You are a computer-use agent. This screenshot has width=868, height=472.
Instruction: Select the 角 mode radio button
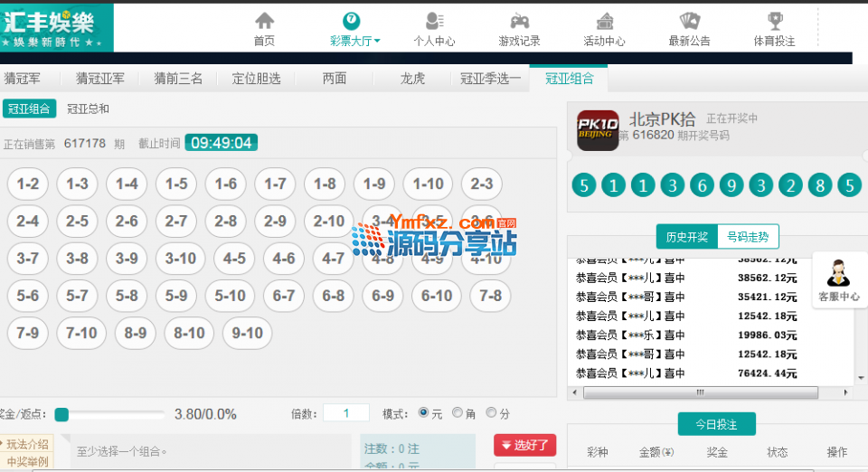click(458, 413)
